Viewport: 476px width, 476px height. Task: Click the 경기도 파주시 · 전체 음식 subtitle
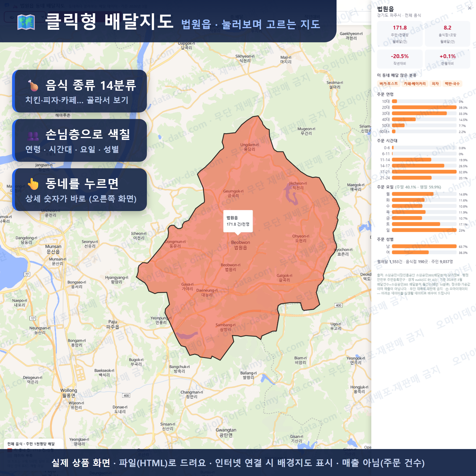point(399,15)
